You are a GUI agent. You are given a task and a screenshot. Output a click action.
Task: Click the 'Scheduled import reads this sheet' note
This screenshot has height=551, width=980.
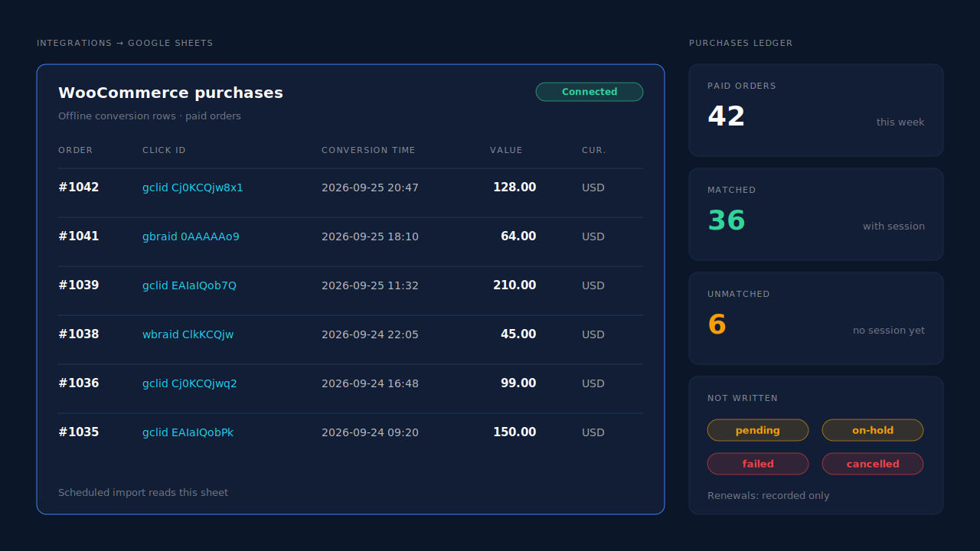tap(143, 493)
